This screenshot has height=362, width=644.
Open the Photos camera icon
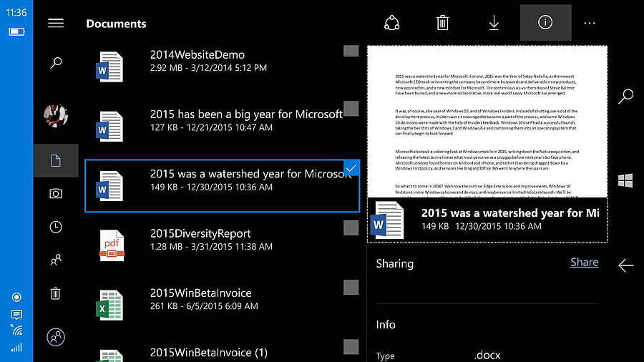click(x=56, y=193)
